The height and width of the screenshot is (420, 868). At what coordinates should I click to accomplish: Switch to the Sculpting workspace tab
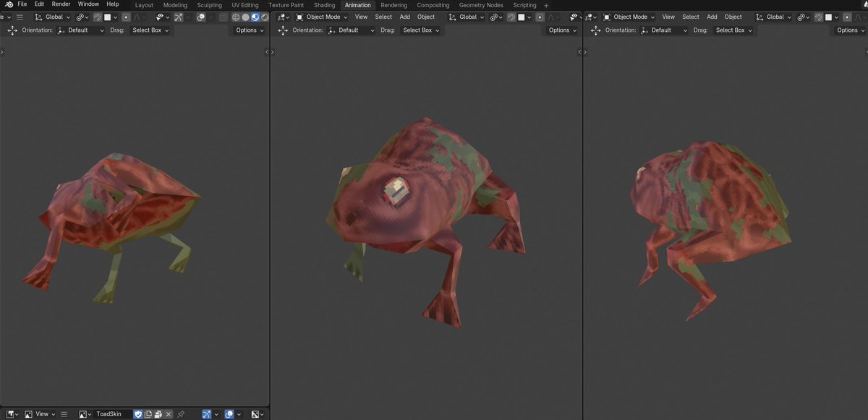210,5
